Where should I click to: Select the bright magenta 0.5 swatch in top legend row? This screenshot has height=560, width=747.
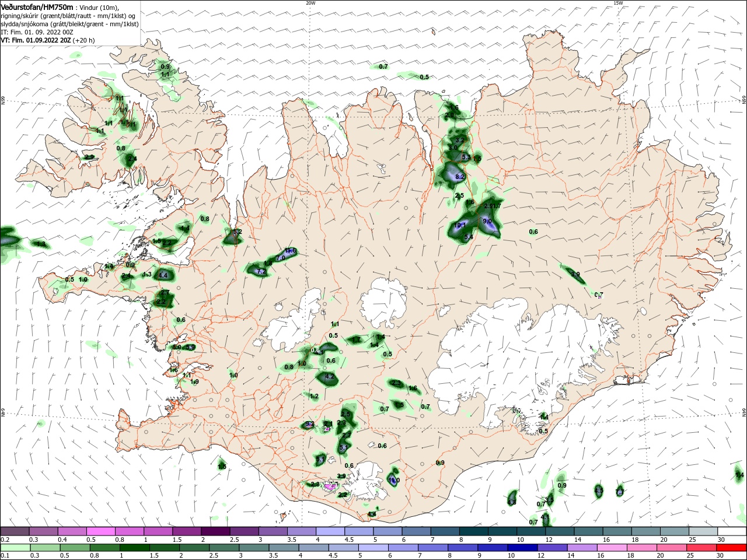click(100, 531)
